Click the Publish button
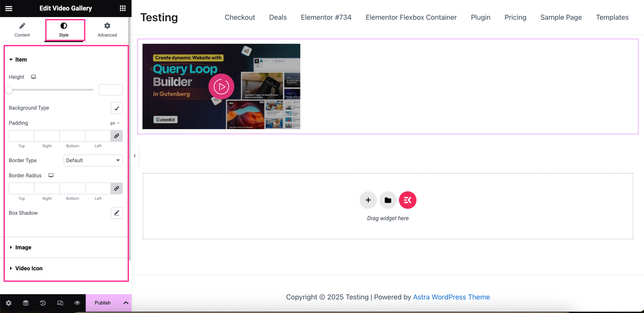The width and height of the screenshot is (644, 313). click(103, 303)
